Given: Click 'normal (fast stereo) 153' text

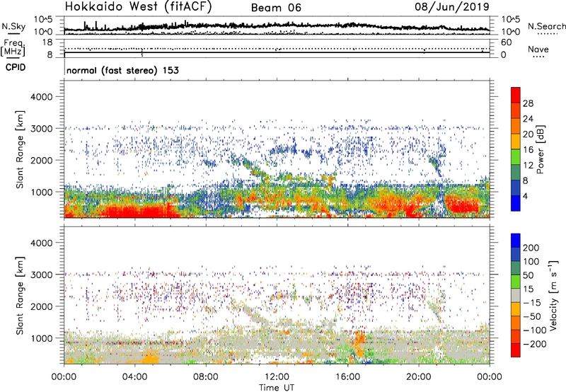Looking at the screenshot, I should (x=122, y=71).
